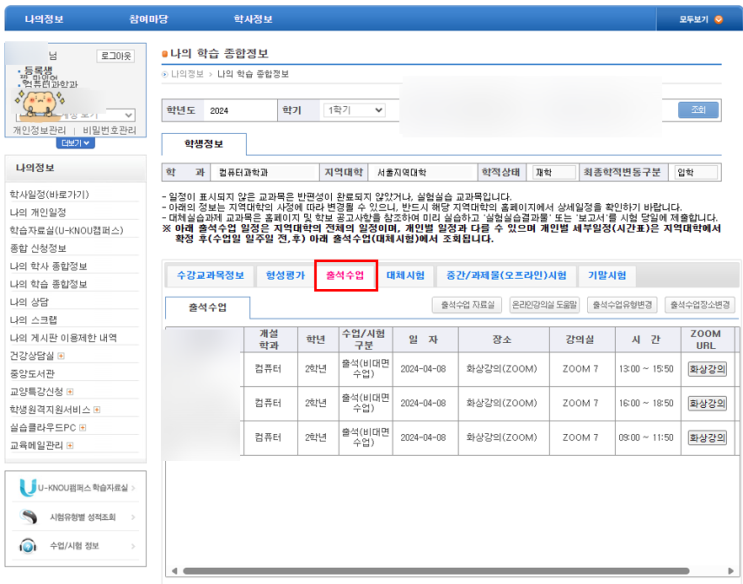Image resolution: width=743 pixels, height=584 pixels.
Task: Open 실습클라우드PC sidebar link
Action: pyautogui.click(x=43, y=428)
